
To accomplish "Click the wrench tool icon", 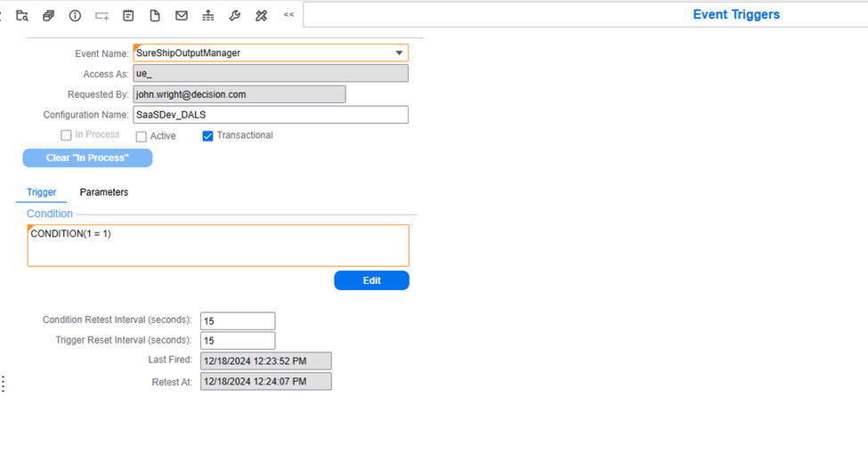I will click(x=235, y=15).
